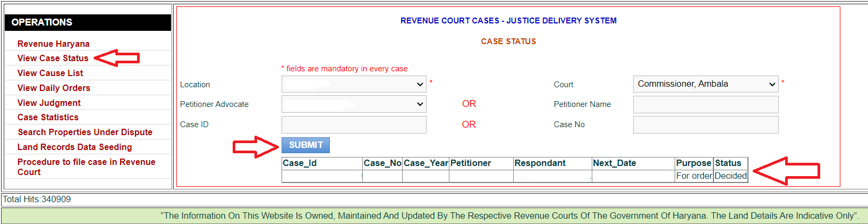Open the Court dropdown showing Commissioner, Ambala

click(705, 84)
